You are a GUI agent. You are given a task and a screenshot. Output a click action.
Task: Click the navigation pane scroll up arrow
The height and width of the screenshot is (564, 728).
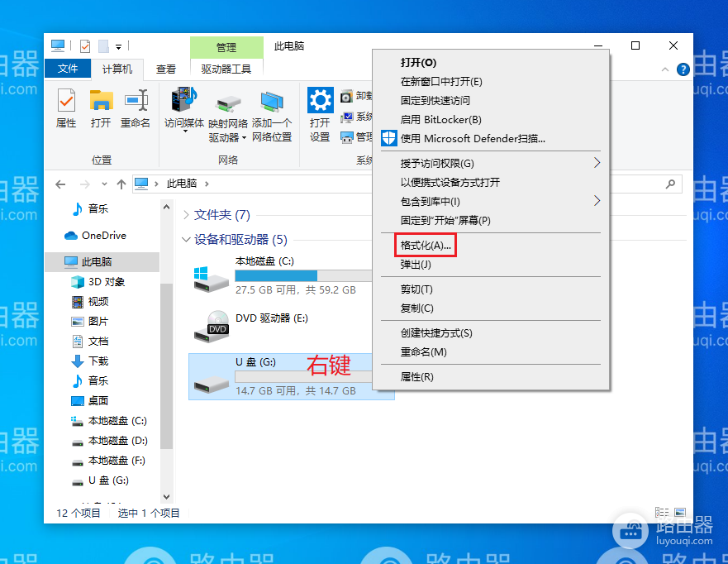[x=167, y=208]
